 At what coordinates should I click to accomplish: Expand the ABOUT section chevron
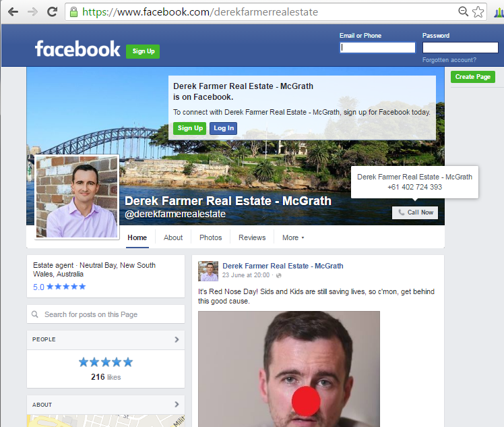(177, 405)
